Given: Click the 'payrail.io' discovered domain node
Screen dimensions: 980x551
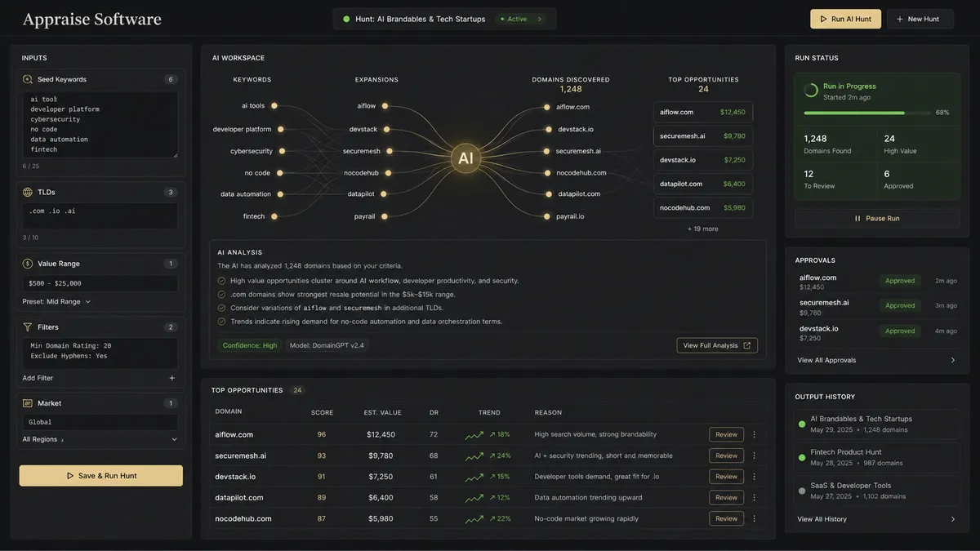Looking at the screenshot, I should [x=546, y=216].
